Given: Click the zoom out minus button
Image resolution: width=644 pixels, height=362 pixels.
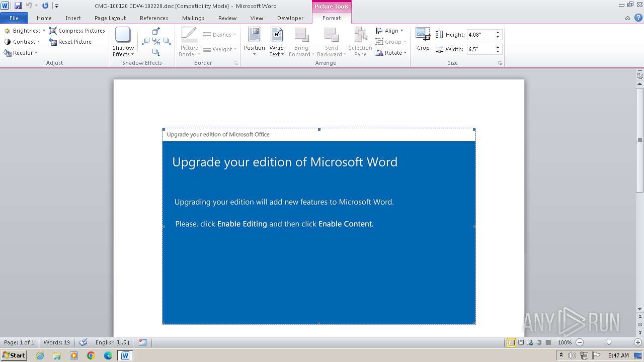Looking at the screenshot, I should [x=580, y=342].
